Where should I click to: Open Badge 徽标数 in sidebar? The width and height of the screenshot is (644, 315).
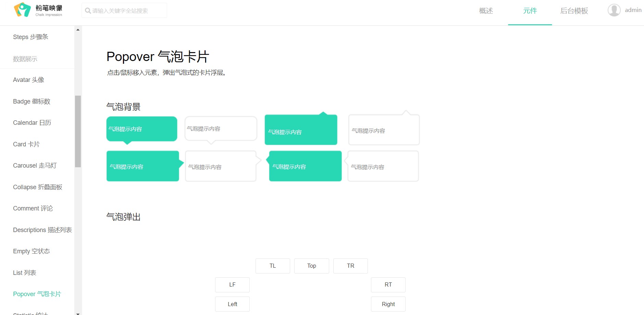tap(32, 101)
